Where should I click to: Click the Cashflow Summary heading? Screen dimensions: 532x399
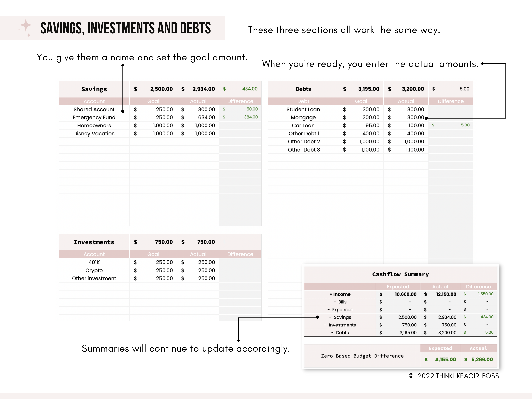coord(400,274)
